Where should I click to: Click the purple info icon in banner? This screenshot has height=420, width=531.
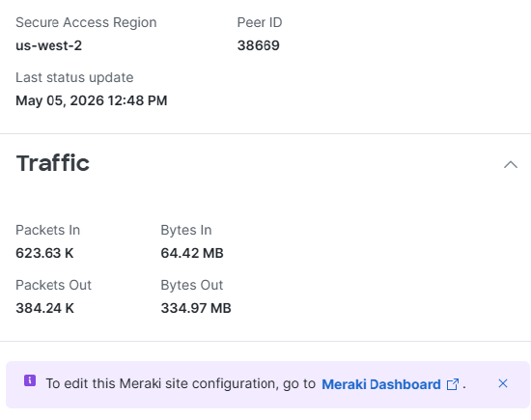point(30,380)
